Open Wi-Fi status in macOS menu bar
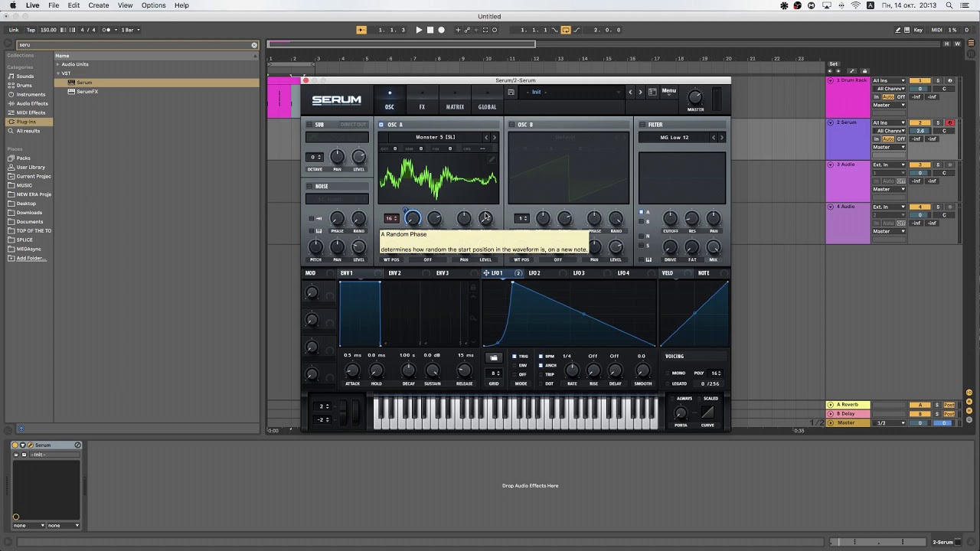Image resolution: width=980 pixels, height=551 pixels. coord(855,5)
